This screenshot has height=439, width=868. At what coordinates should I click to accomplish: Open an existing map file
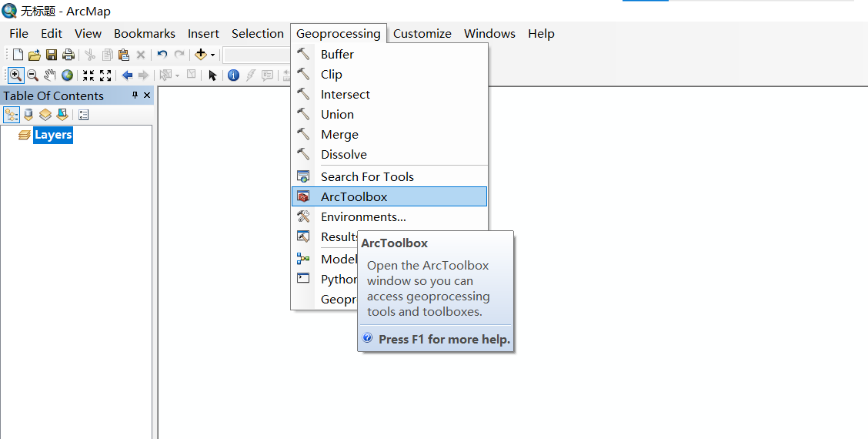pyautogui.click(x=35, y=55)
